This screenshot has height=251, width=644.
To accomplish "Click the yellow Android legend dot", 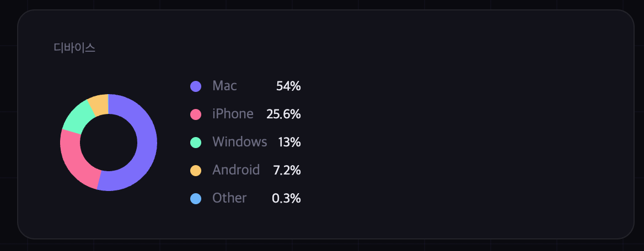I will tap(196, 170).
